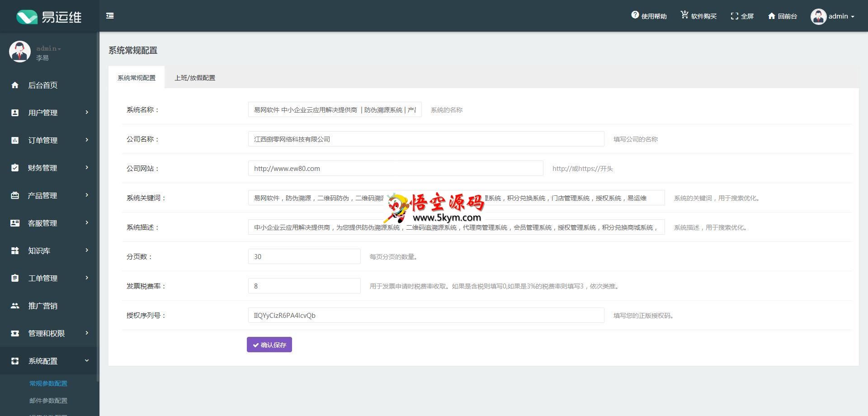The height and width of the screenshot is (416, 868).
Task: Click the 系统常规配置 page heading
Action: [133, 50]
